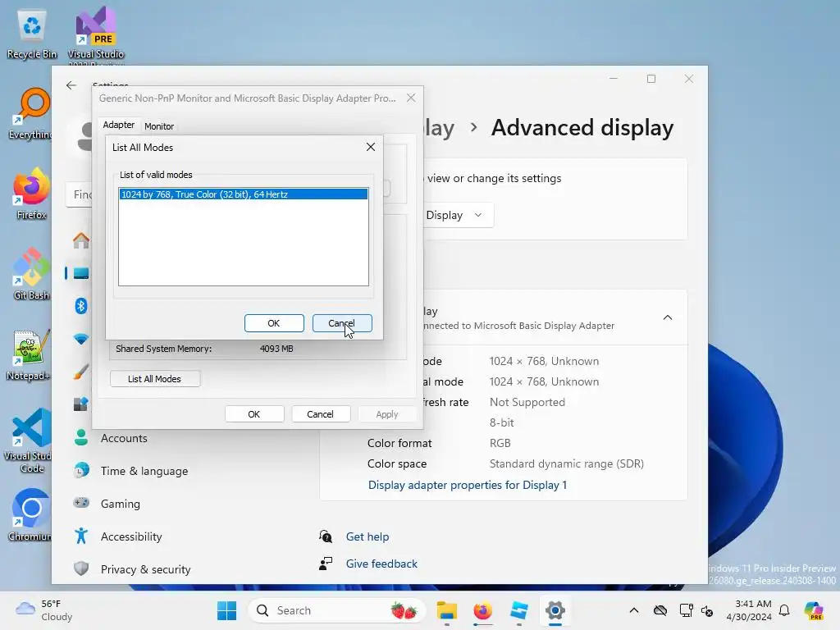Open Time & language settings category

[144, 471]
